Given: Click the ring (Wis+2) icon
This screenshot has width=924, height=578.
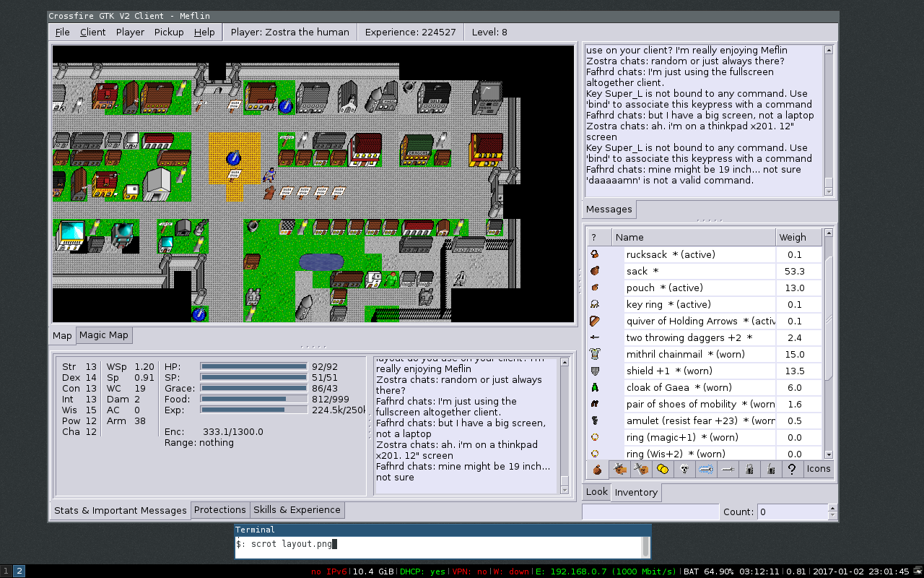Looking at the screenshot, I should click(595, 454).
